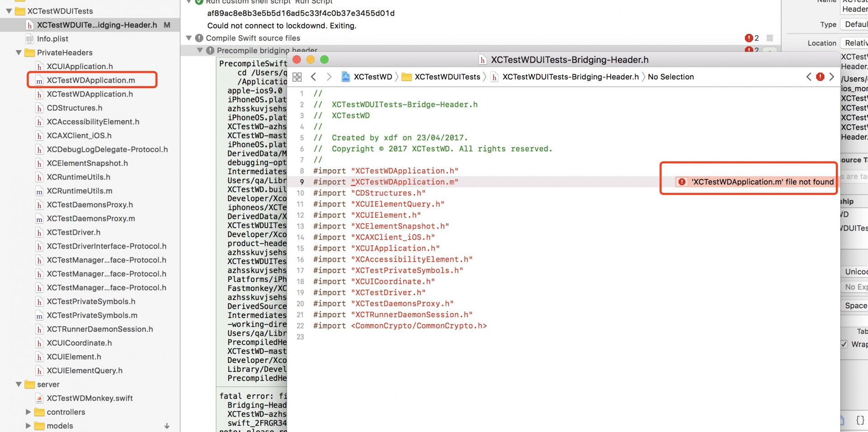Screen dimensions: 868x432
Task: Open XCAXClient_iOS.h file
Action: tap(79, 136)
